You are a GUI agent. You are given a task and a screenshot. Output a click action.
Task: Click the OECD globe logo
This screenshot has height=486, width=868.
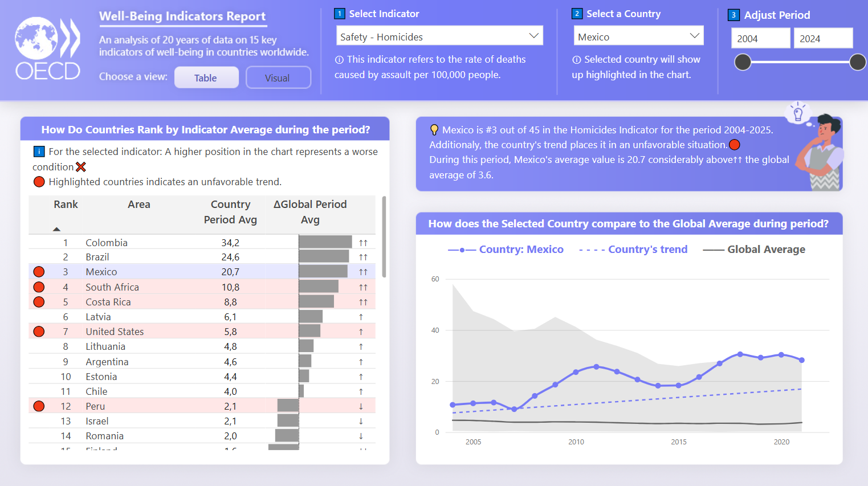click(47, 49)
